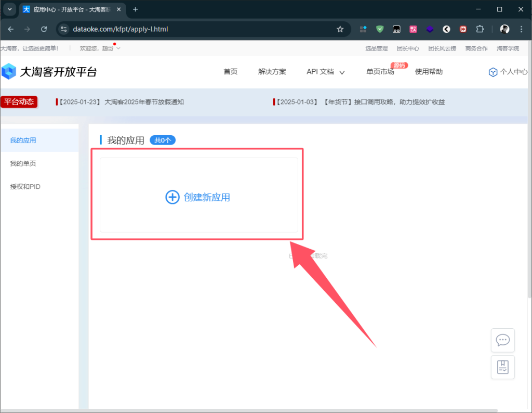Viewport: 532px width, 413px height.
Task: Open the browser extensions puzzle icon
Action: click(480, 29)
